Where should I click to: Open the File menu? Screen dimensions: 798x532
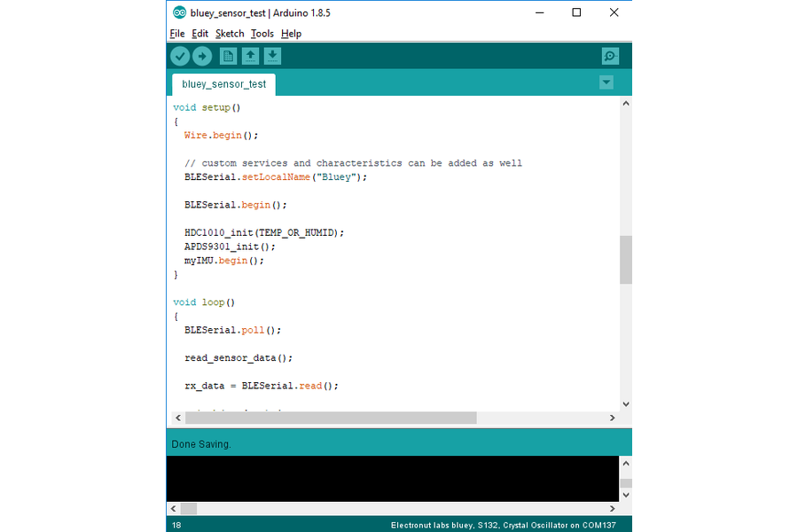pyautogui.click(x=177, y=34)
